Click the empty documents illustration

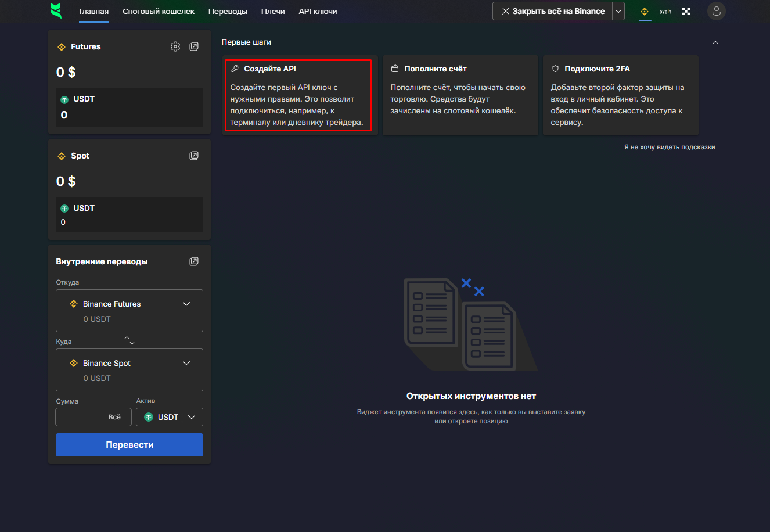[x=470, y=324]
